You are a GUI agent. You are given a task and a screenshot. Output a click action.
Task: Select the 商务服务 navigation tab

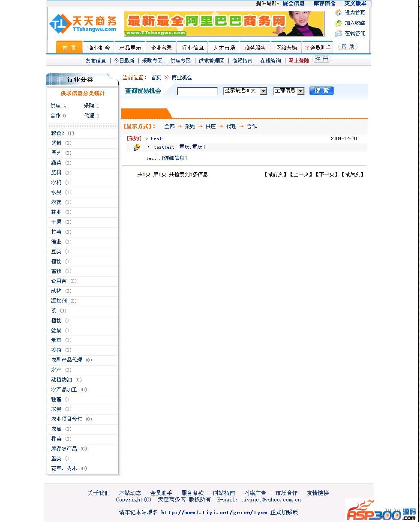point(255,48)
